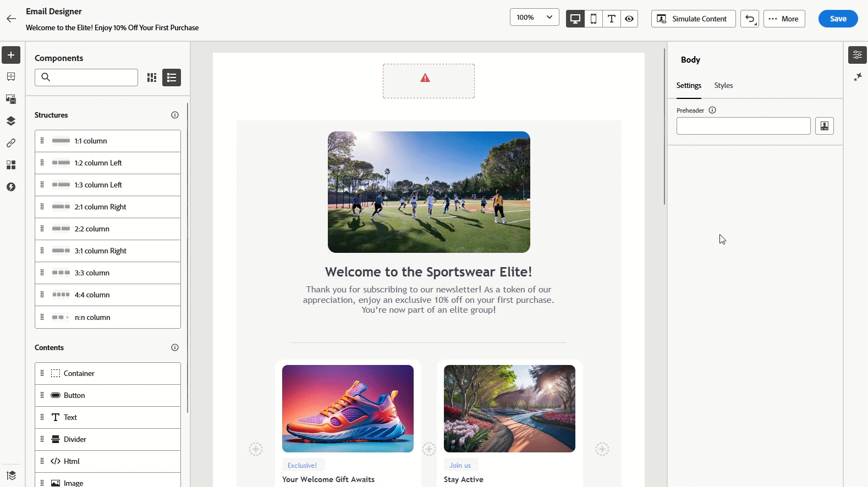
Task: Open the More options menu
Action: pos(784,19)
